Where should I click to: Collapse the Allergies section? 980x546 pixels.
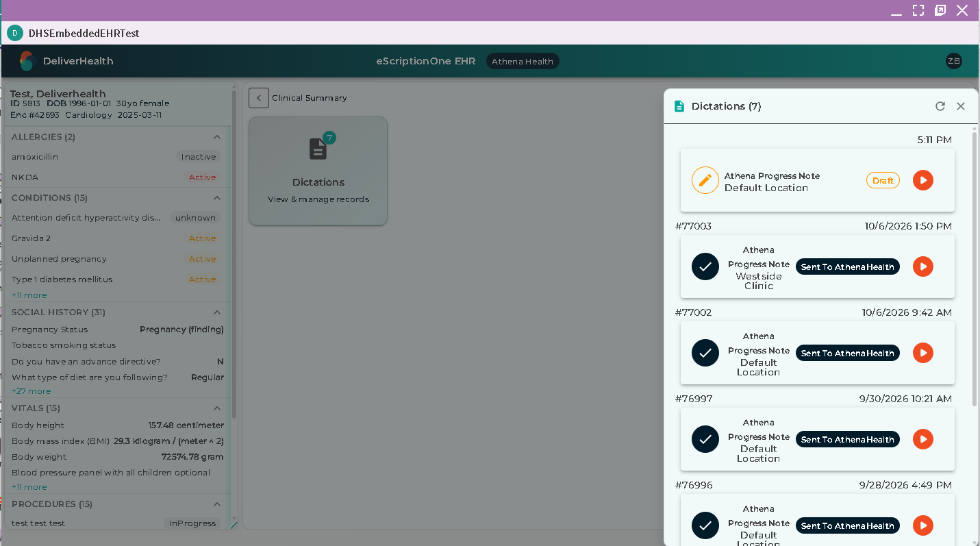pos(217,137)
